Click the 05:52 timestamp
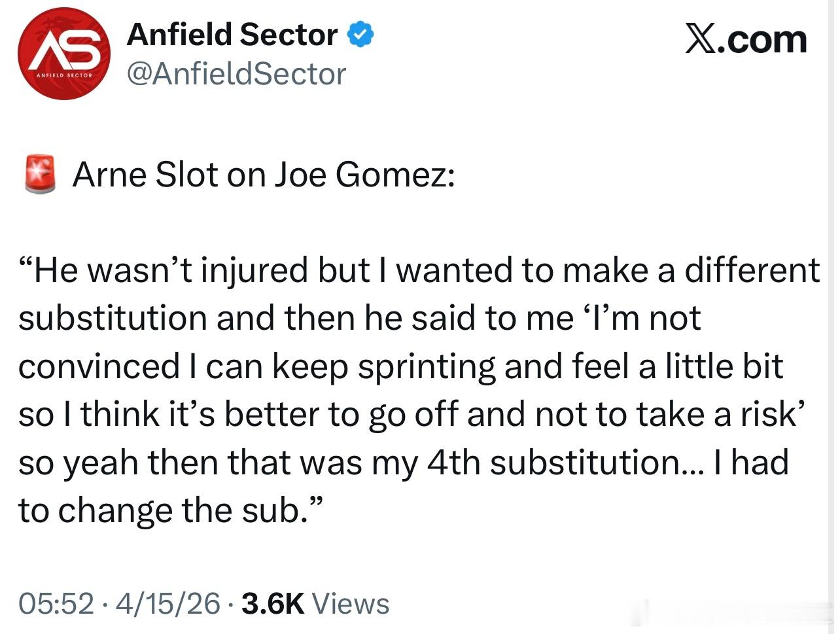Image resolution: width=840 pixels, height=634 pixels. pyautogui.click(x=56, y=603)
